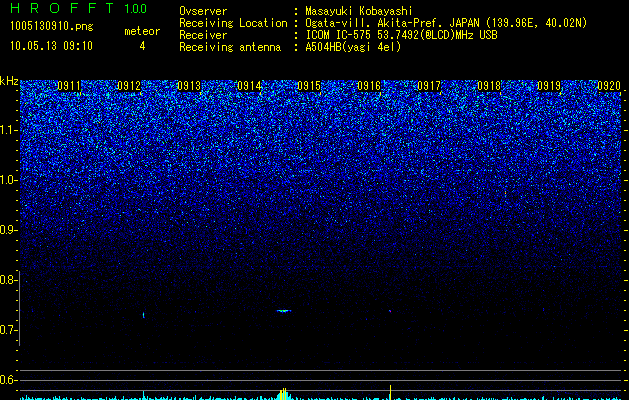Click the 0.8 kHz axis label
This screenshot has width=629, height=400.
(x=9, y=280)
